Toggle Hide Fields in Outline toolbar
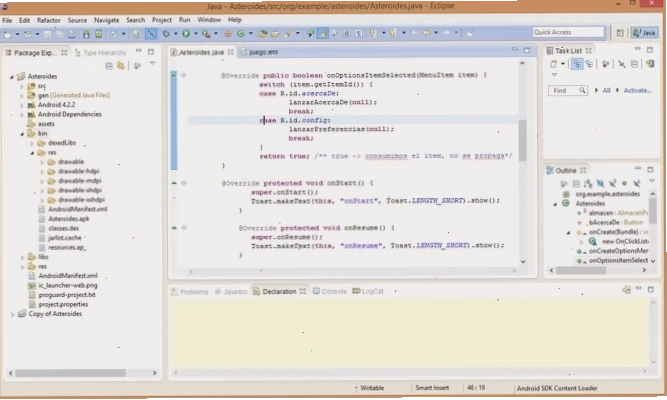 pos(600,183)
